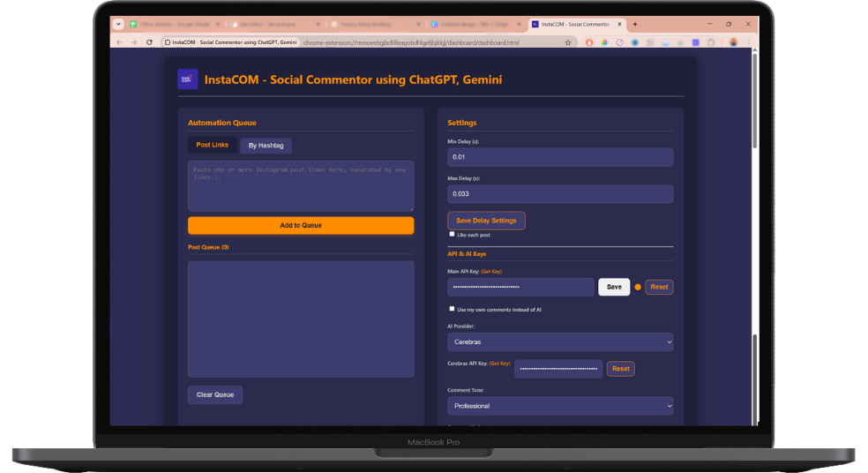
Task: Switch to File Editor ServerAvatar tab
Action: 275,25
